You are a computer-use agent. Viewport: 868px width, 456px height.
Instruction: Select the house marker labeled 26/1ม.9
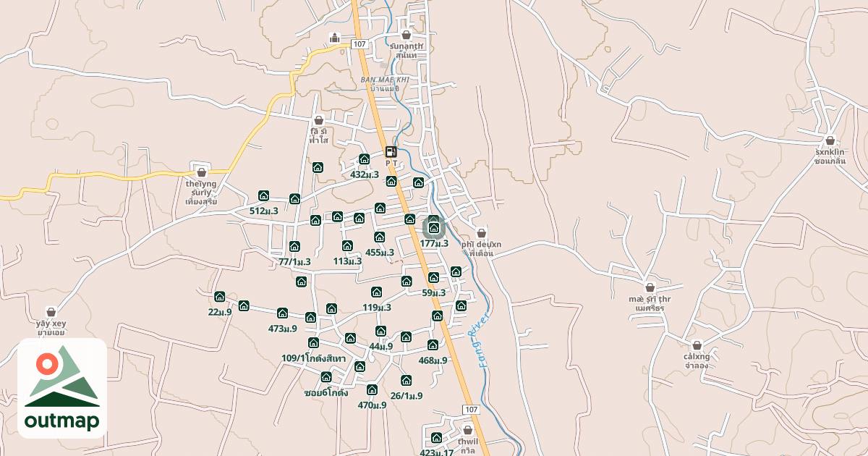coord(406,381)
